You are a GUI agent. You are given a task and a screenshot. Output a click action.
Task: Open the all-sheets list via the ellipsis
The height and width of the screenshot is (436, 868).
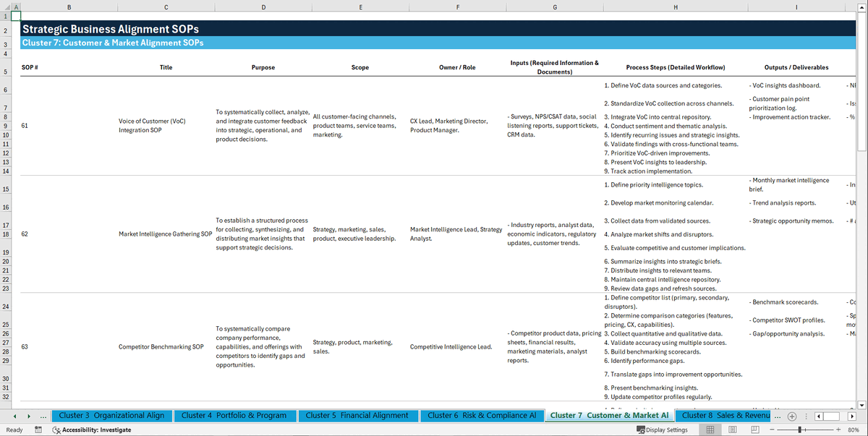(43, 416)
